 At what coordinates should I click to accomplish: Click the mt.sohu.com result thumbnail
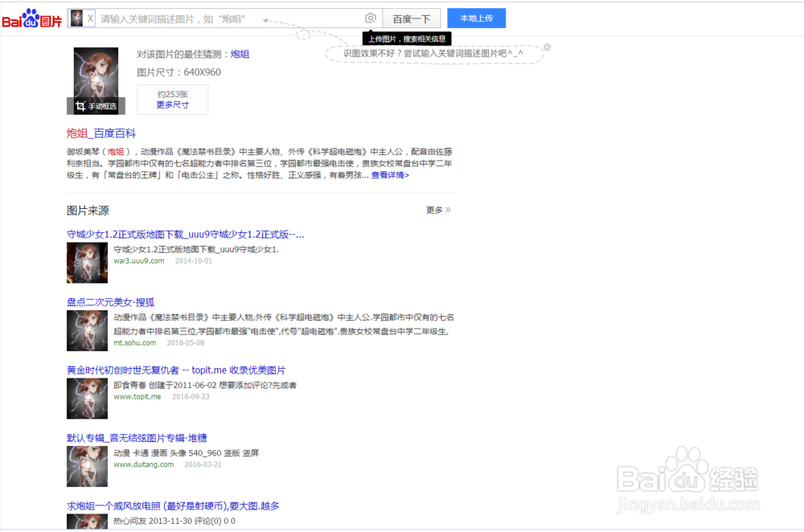[87, 330]
